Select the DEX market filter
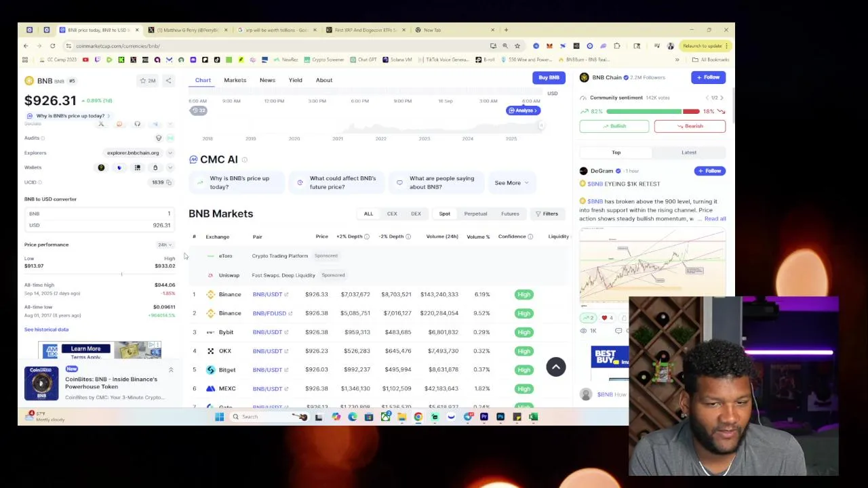The width and height of the screenshot is (868, 488). pyautogui.click(x=416, y=214)
